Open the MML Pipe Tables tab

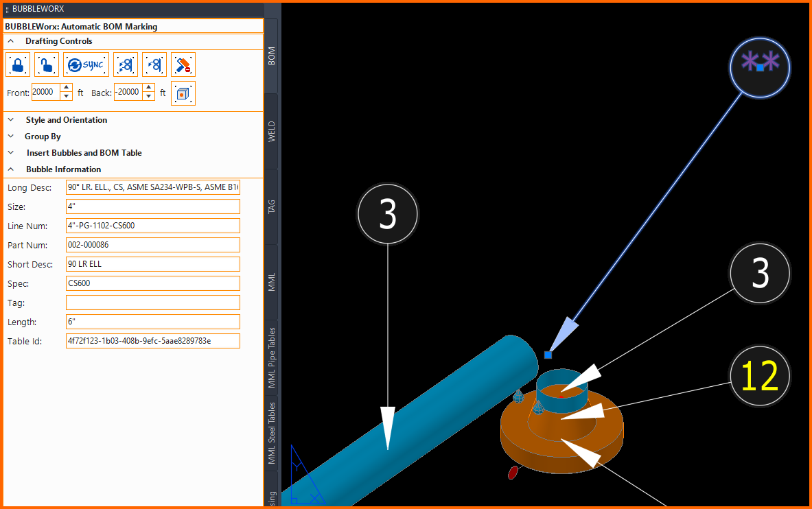pyautogui.click(x=271, y=357)
